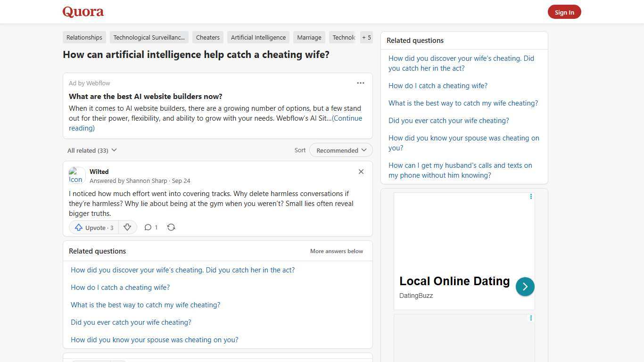Select the Marriage topic
Viewport: 644px width, 362px height.
(x=309, y=37)
